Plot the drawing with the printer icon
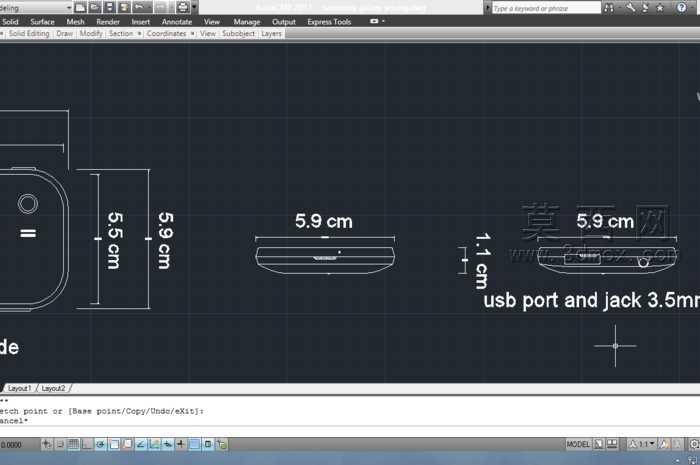Viewport: 700px width, 465px height. coord(183,7)
